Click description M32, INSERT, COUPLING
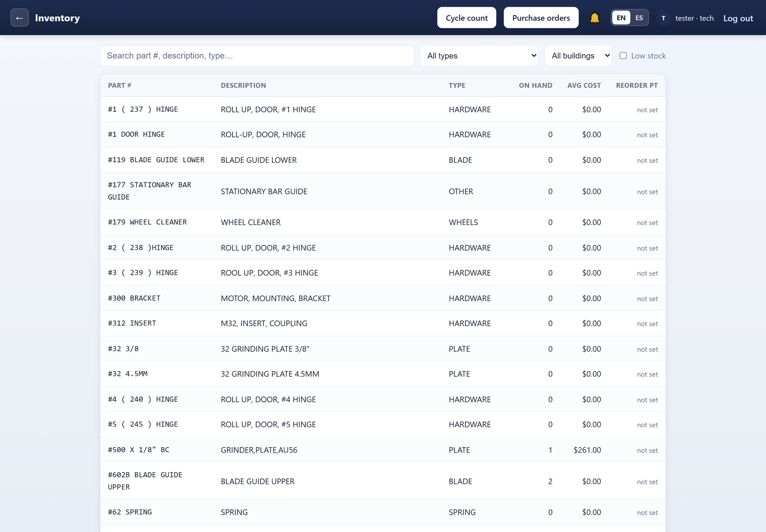This screenshot has width=766, height=532. point(264,323)
